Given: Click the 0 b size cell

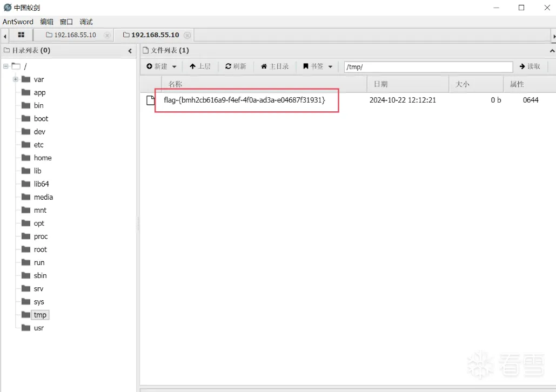Looking at the screenshot, I should [495, 100].
